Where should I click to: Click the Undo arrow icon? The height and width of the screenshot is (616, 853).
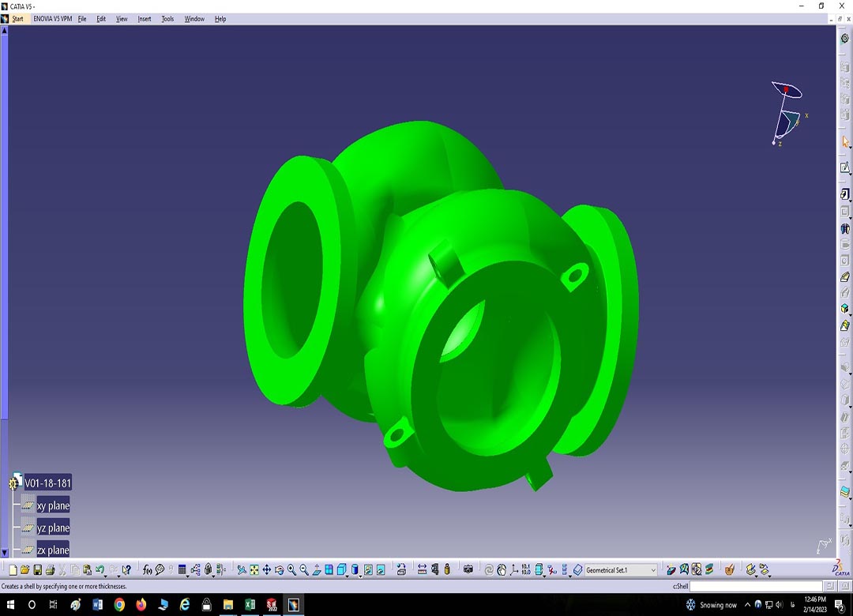(100, 569)
